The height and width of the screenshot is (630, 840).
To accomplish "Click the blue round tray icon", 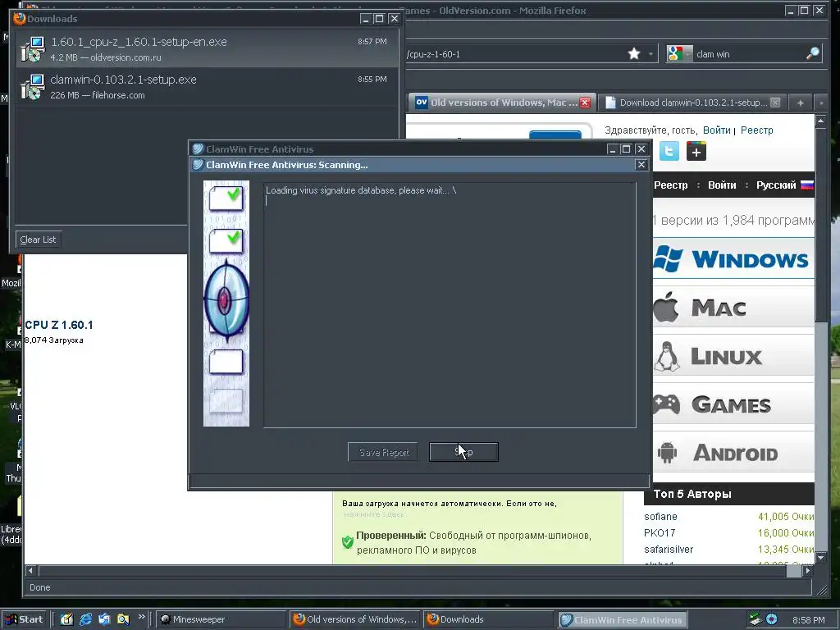I will (x=771, y=620).
